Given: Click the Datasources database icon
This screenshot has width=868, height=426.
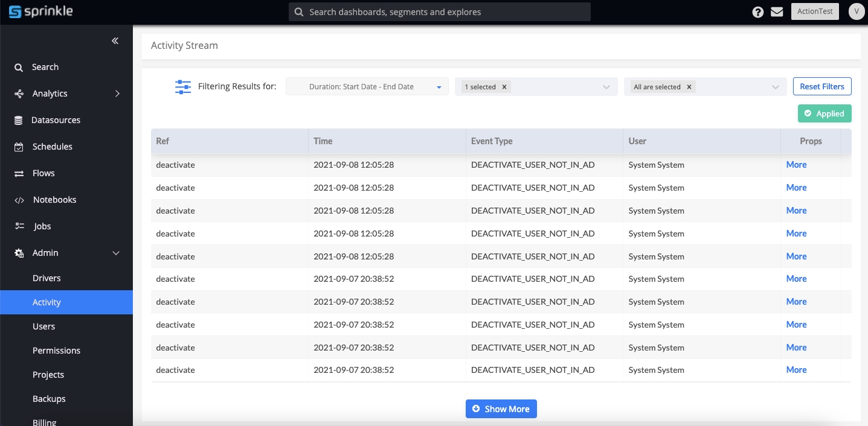Looking at the screenshot, I should [19, 121].
